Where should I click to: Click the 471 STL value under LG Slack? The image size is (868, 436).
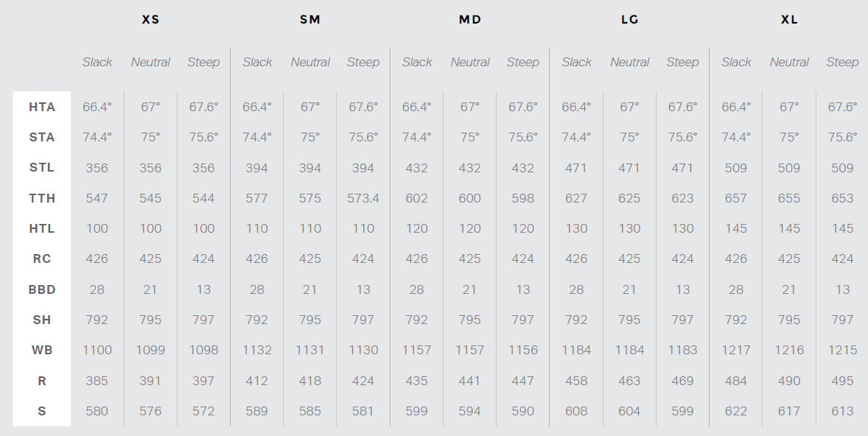(x=576, y=168)
